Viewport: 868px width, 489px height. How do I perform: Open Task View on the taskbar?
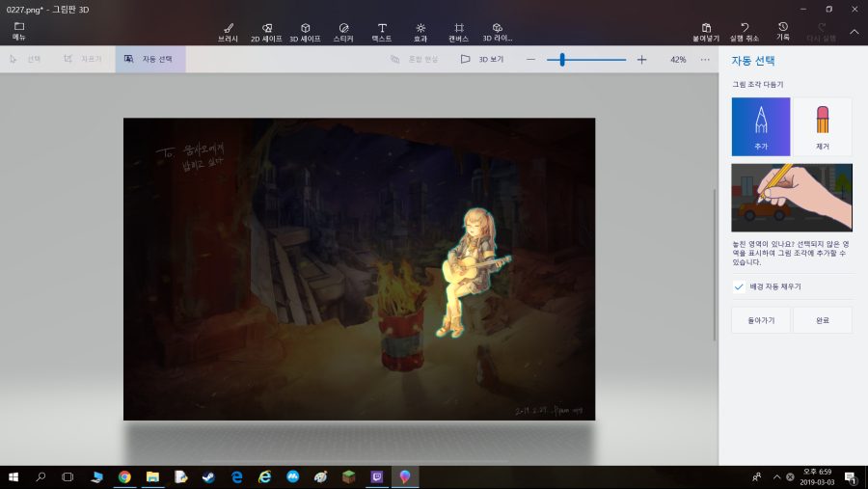tap(68, 476)
